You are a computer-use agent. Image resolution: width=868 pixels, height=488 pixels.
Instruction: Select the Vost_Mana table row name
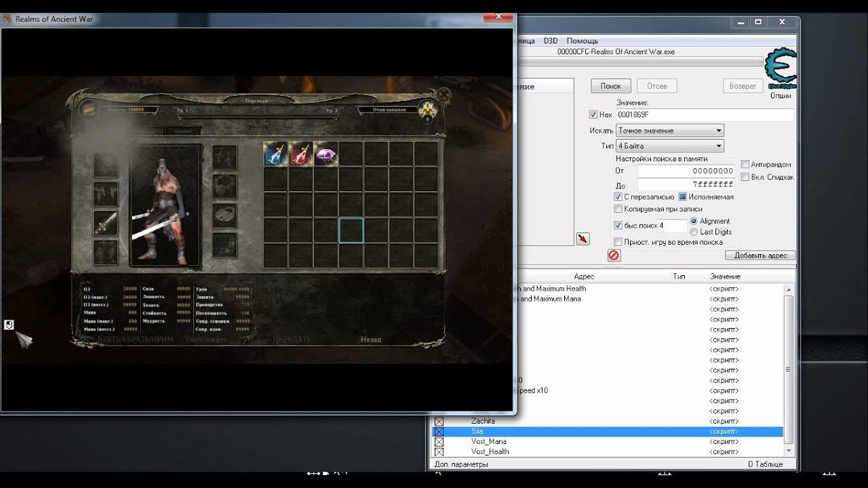tap(489, 442)
